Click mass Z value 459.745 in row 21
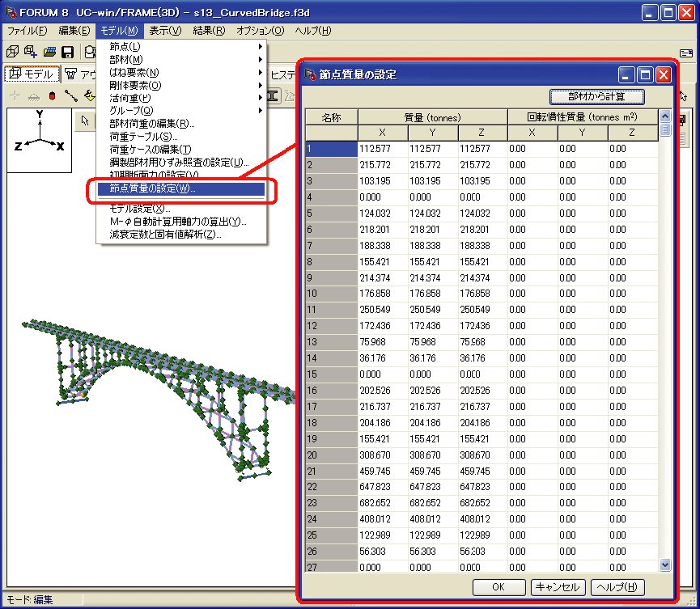The height and width of the screenshot is (609, 700). [482, 472]
